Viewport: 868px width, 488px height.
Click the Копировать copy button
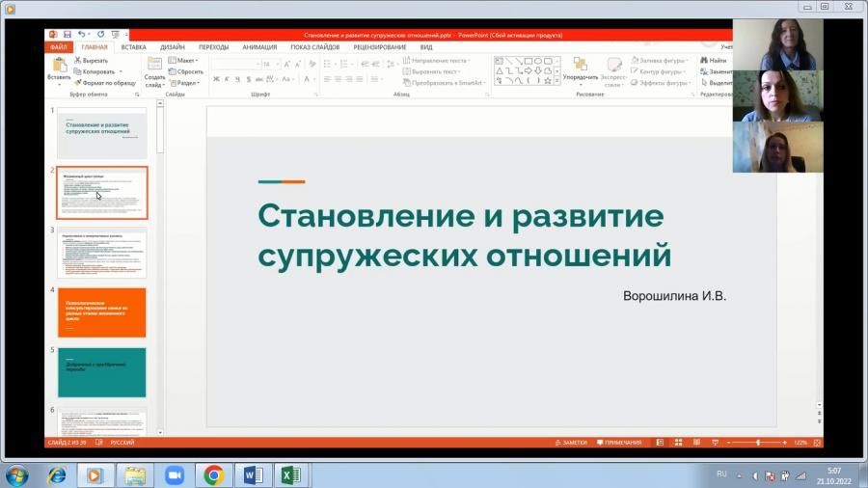point(95,72)
